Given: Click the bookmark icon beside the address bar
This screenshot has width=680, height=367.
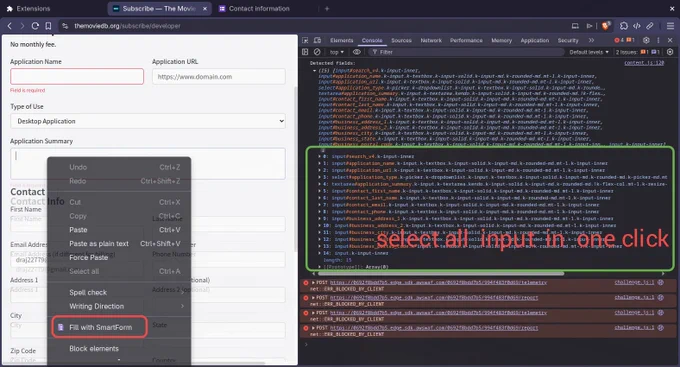Looking at the screenshot, I should (x=48, y=26).
